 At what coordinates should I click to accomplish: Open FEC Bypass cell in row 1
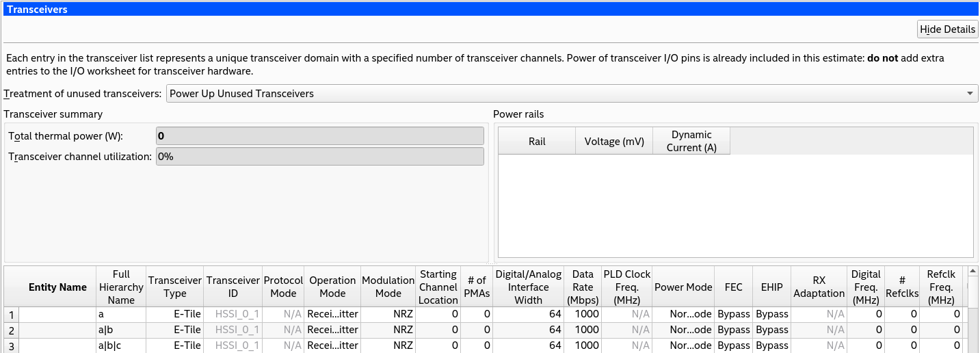coord(733,314)
